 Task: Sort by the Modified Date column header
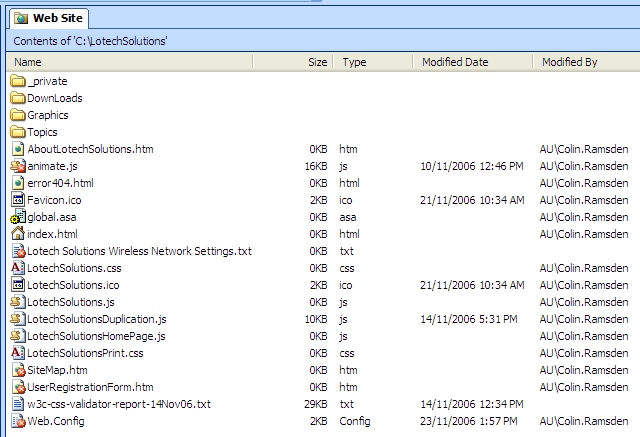tap(473, 62)
